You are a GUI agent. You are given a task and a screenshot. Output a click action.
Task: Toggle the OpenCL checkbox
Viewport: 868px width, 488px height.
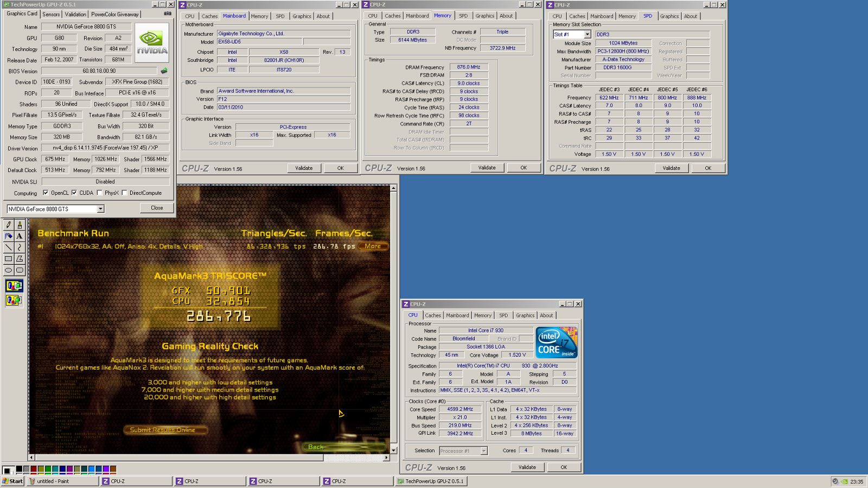click(46, 193)
